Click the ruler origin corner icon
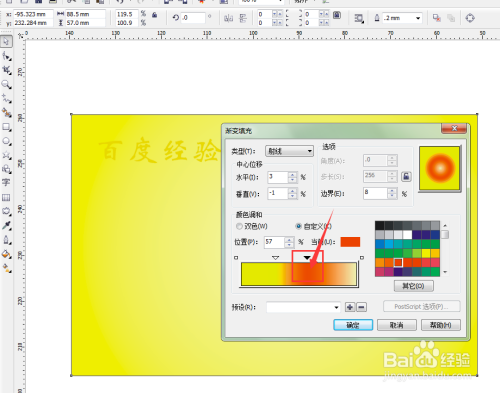This screenshot has width=500, height=393. (21, 35)
